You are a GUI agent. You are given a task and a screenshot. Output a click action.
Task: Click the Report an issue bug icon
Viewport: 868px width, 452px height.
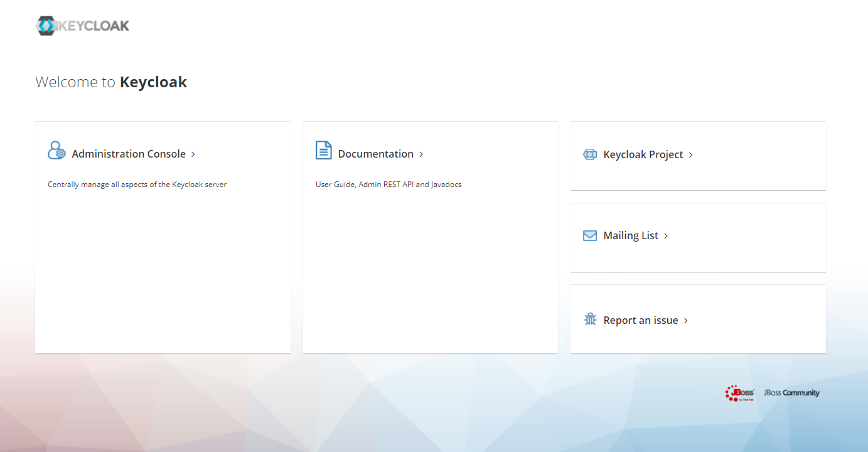coord(590,320)
